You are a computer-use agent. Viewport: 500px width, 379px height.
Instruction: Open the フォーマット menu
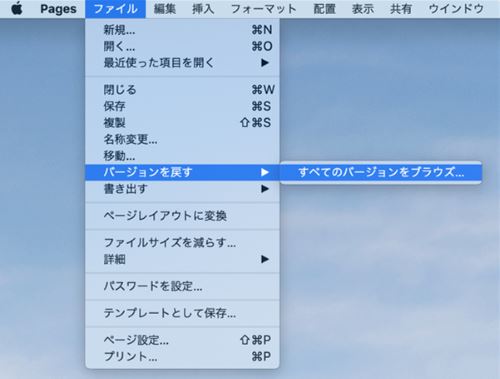[x=263, y=9]
